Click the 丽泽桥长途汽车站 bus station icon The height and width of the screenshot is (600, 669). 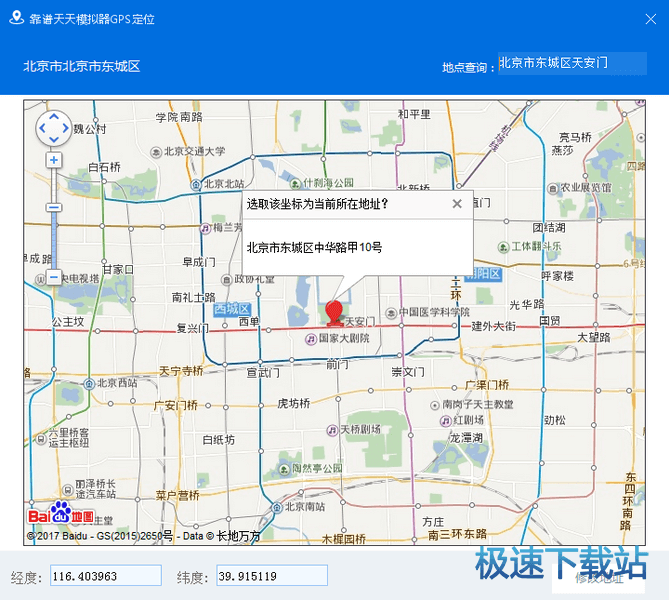[x=68, y=489]
